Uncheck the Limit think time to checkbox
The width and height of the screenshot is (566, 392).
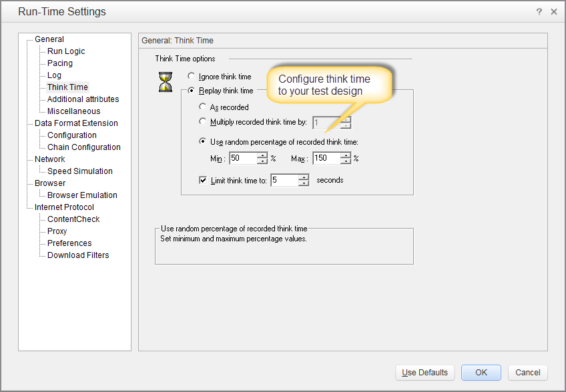click(204, 180)
